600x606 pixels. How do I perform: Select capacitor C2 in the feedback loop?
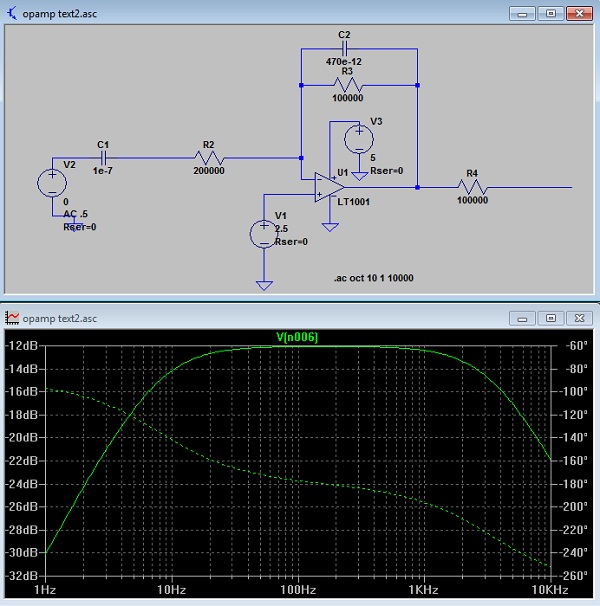click(345, 47)
